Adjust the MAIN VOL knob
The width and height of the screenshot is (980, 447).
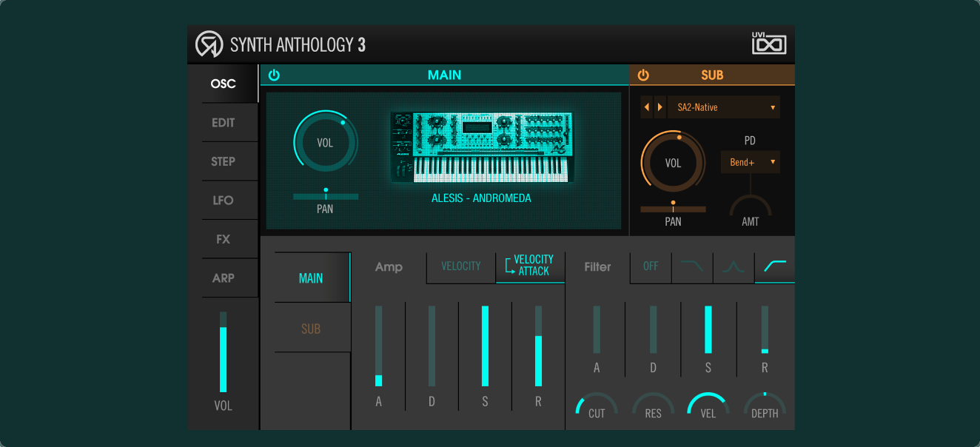tap(326, 143)
